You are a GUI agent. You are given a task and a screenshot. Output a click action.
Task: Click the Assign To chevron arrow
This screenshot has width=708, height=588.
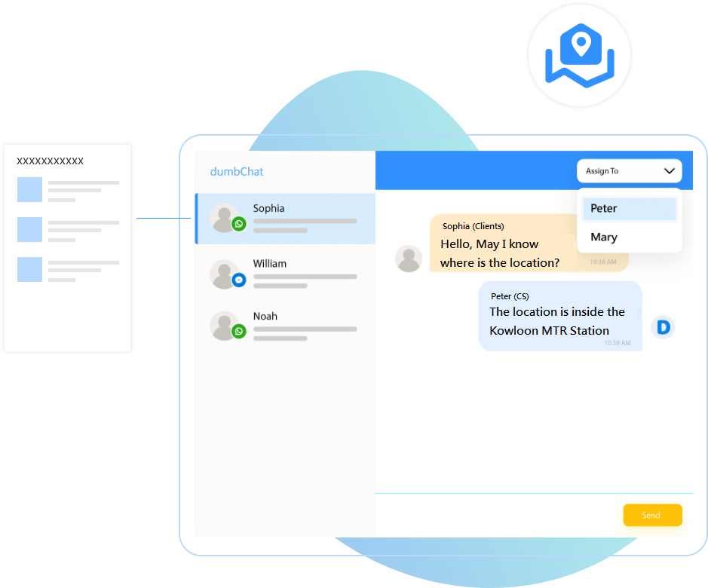669,170
